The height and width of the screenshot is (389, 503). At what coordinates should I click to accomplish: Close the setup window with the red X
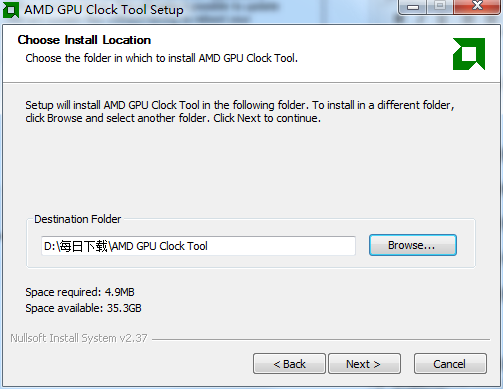point(477,6)
